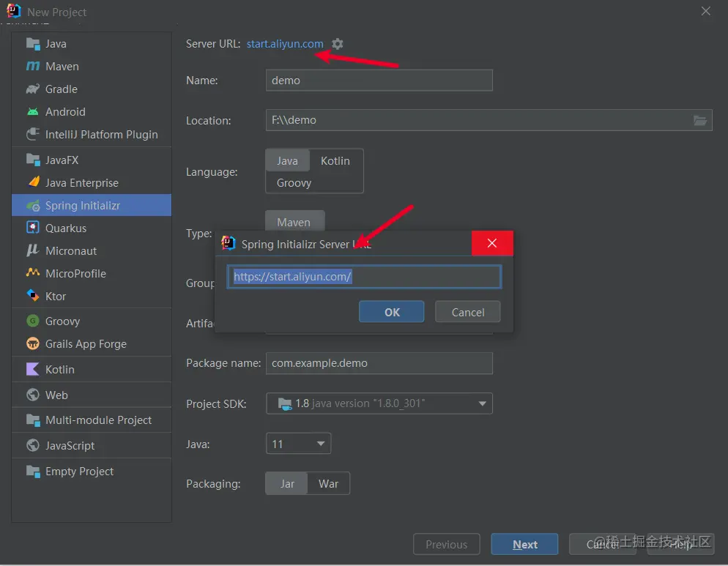Click the Grails App Forge icon
Image resolution: width=728 pixels, height=566 pixels.
point(33,343)
